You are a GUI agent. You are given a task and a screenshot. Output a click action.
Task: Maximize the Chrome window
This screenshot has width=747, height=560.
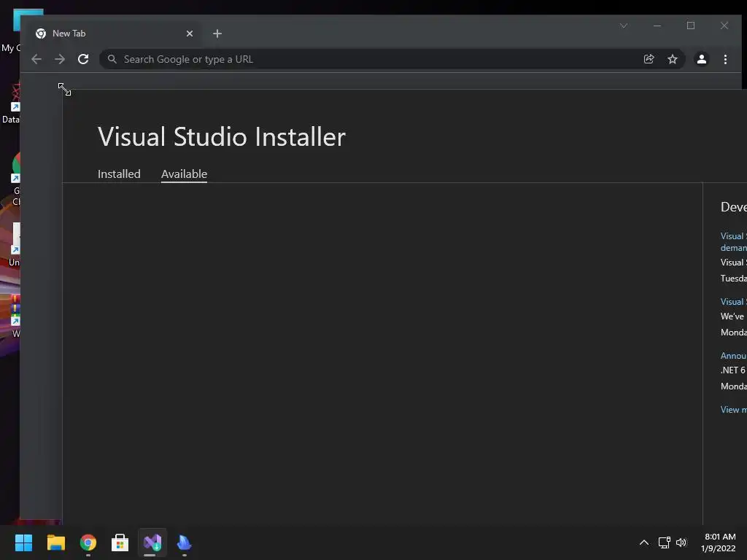(x=691, y=26)
